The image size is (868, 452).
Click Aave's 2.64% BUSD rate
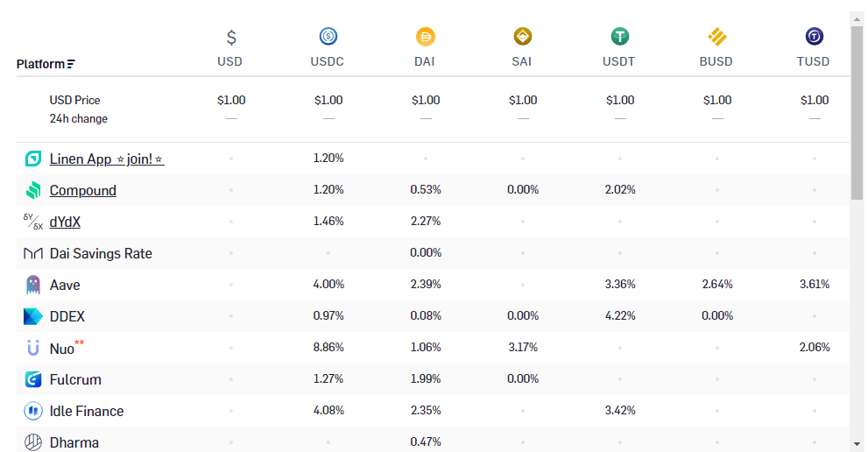click(x=716, y=284)
